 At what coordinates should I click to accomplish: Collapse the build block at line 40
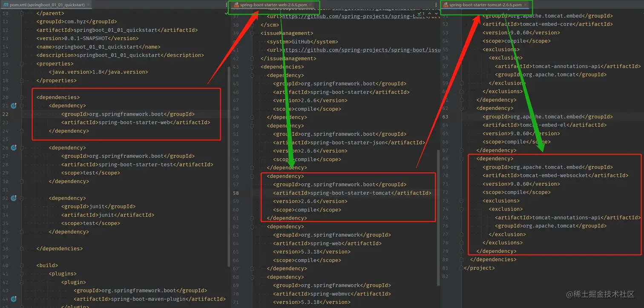(21, 265)
